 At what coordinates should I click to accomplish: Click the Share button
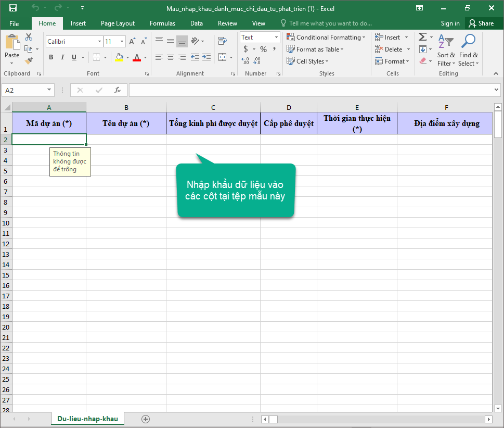[481, 23]
